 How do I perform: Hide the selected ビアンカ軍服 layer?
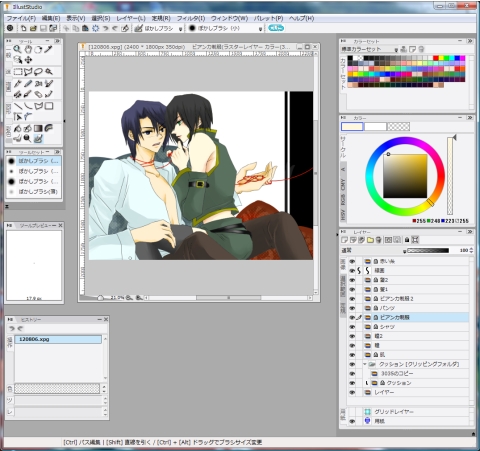pyautogui.click(x=352, y=317)
